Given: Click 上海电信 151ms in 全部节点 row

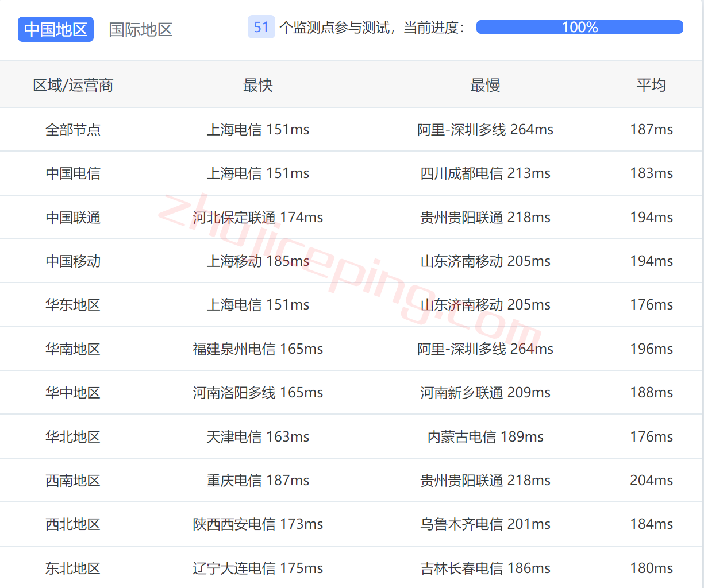Looking at the screenshot, I should click(258, 129).
